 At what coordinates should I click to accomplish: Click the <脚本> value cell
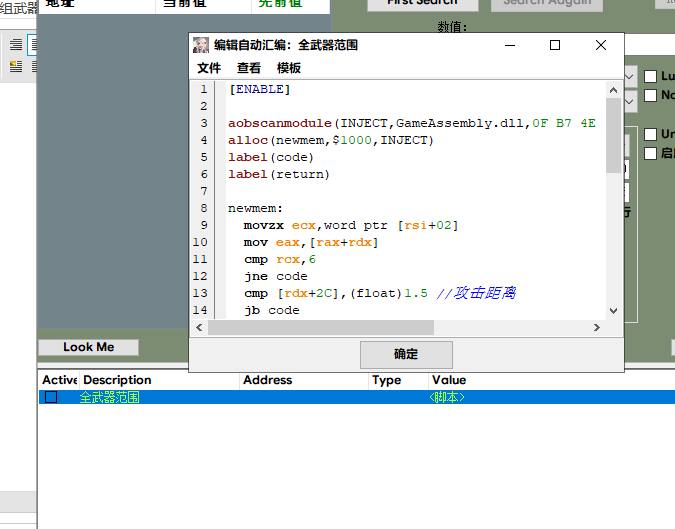pos(447,397)
